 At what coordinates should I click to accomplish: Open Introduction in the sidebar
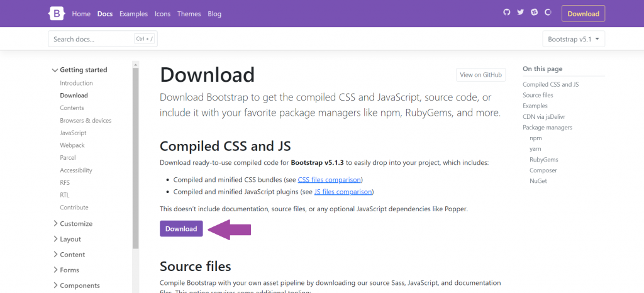click(76, 83)
